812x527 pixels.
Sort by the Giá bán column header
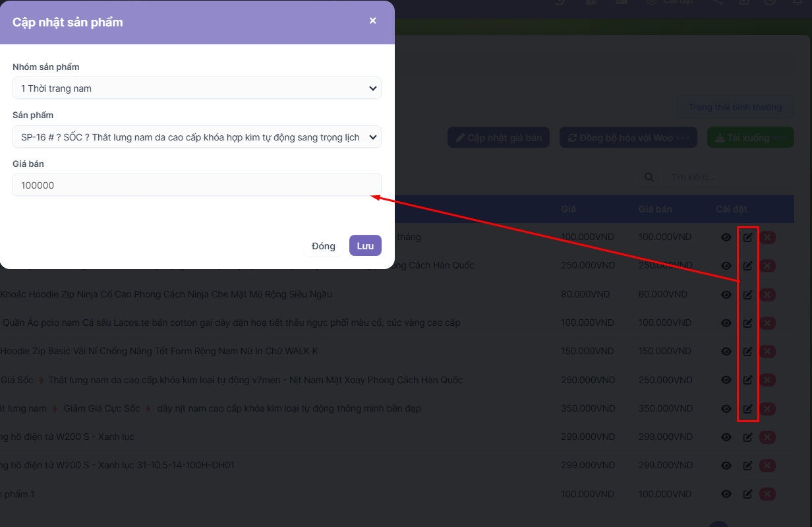click(x=655, y=209)
